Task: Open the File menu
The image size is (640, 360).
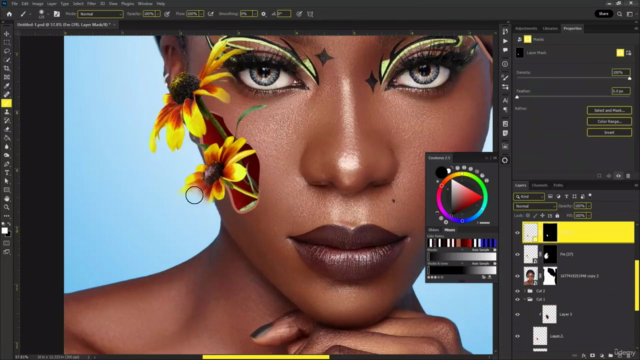Action: pyautogui.click(x=14, y=4)
